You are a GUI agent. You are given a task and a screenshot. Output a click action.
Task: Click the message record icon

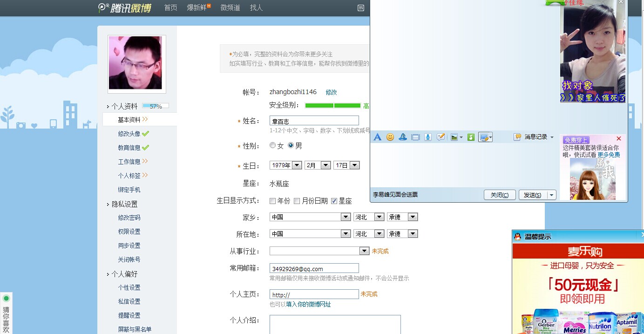point(517,137)
